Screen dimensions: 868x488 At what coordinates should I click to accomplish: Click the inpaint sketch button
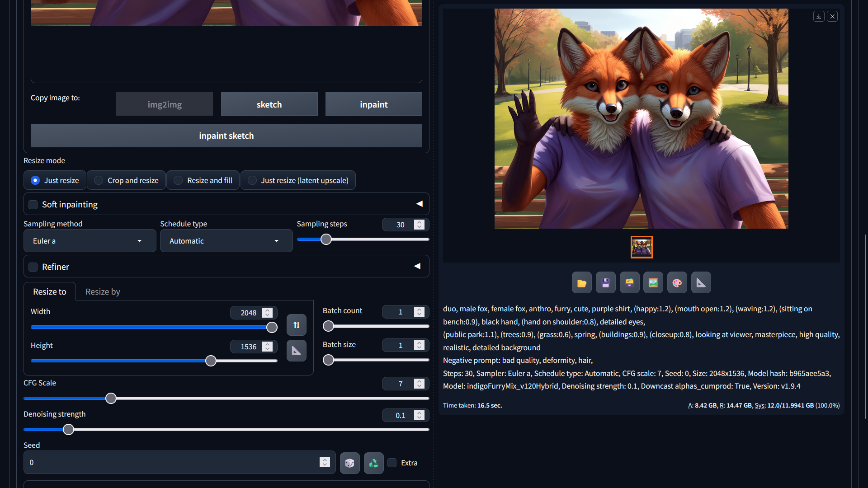226,136
